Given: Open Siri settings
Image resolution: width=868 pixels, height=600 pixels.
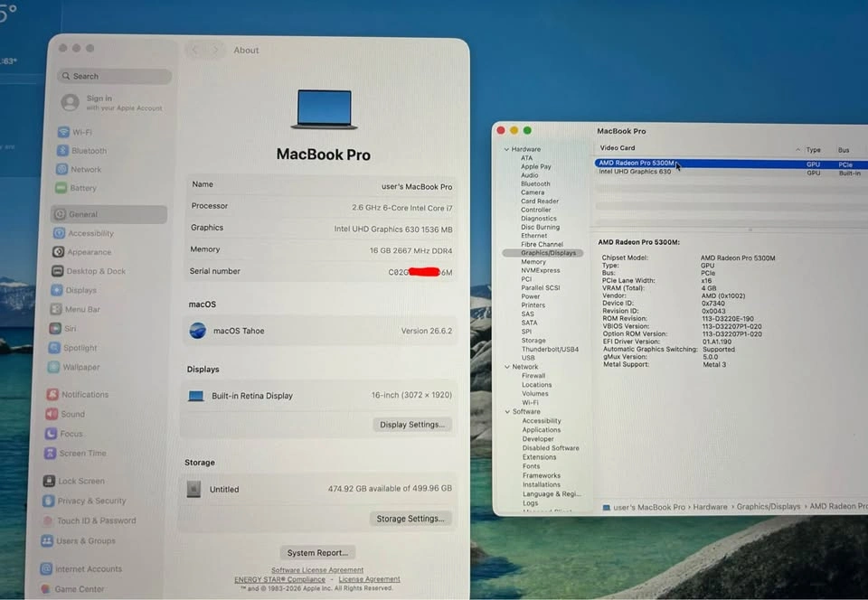Looking at the screenshot, I should pos(62,329).
